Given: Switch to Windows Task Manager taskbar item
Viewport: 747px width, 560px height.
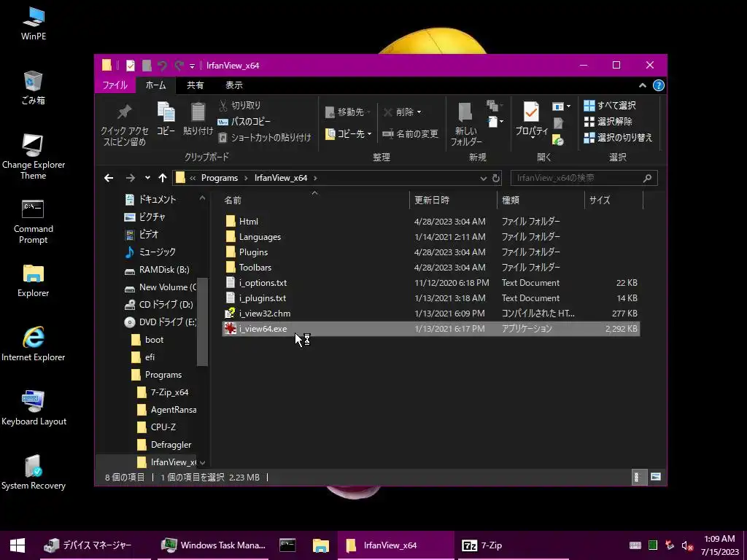Looking at the screenshot, I should 214,545.
